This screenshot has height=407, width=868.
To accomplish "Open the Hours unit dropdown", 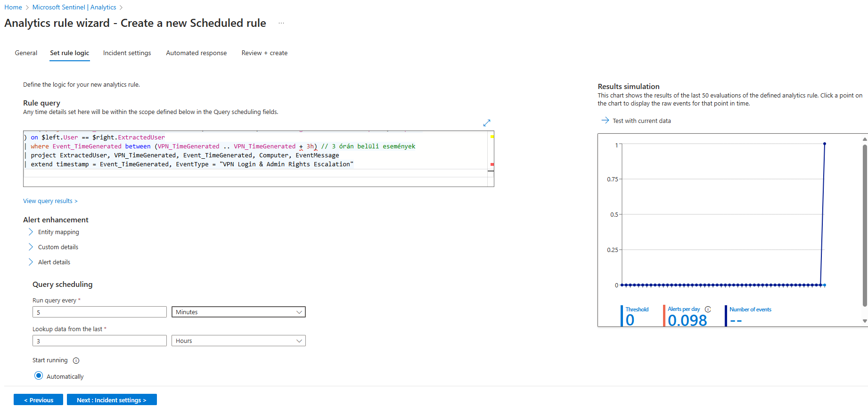I will click(238, 341).
